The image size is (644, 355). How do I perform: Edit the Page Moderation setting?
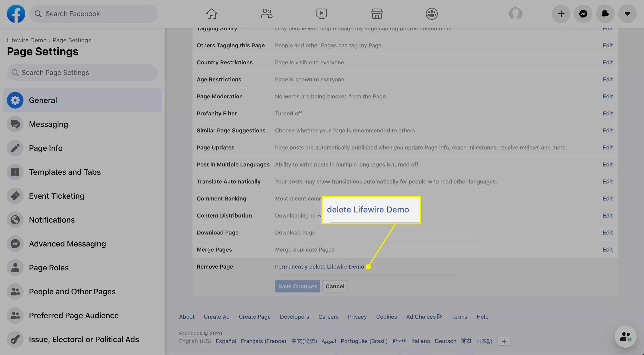point(607,96)
